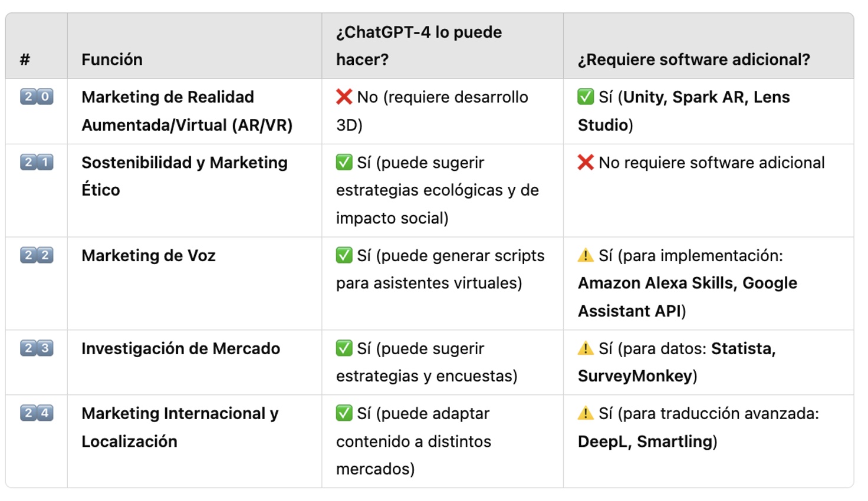This screenshot has width=868, height=501.
Task: Click 'Marketing de Realidad Aumentada/Virtual' cell text
Action: [186, 111]
